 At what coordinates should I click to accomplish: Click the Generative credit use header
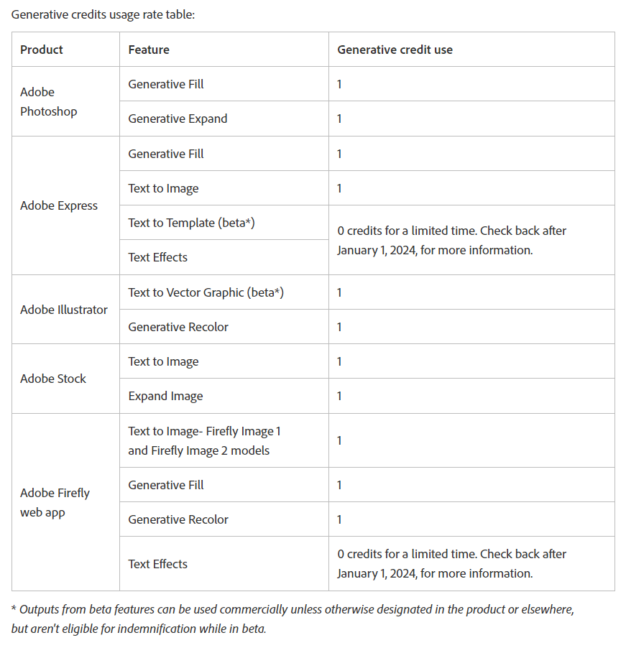(x=395, y=49)
